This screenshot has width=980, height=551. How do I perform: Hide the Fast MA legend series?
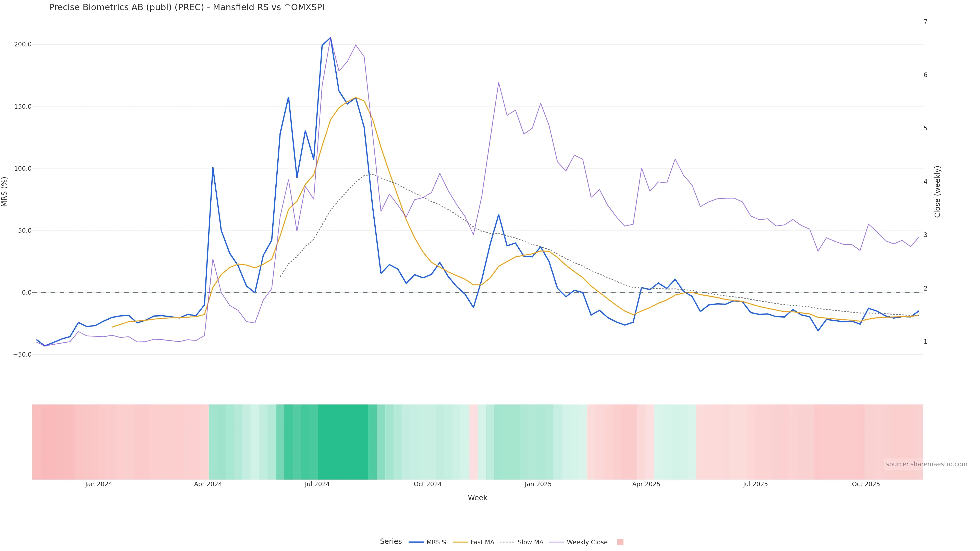(x=482, y=542)
